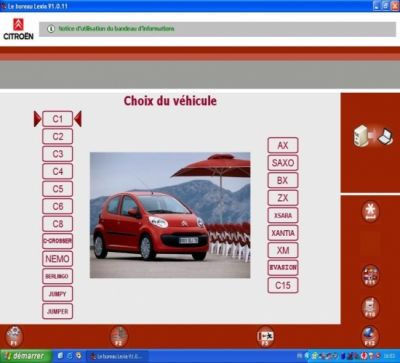The width and height of the screenshot is (400, 363).
Task: Click the F11 flags language icon
Action: click(370, 275)
